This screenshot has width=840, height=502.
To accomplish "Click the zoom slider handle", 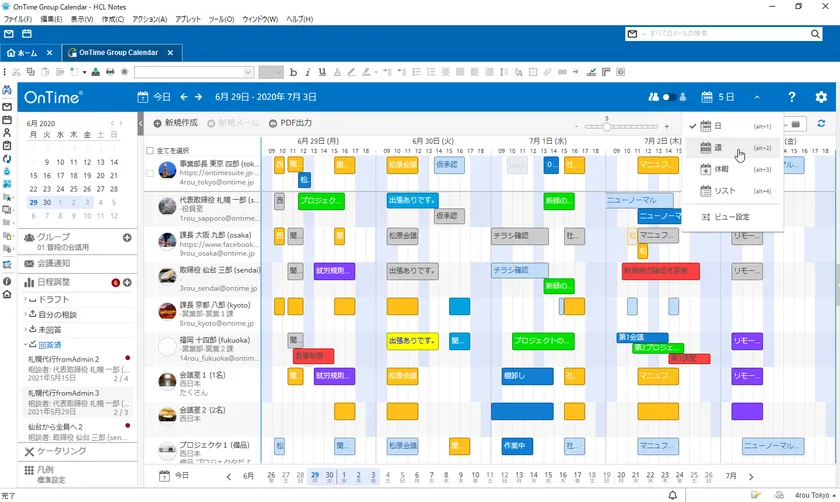I will (x=606, y=127).
